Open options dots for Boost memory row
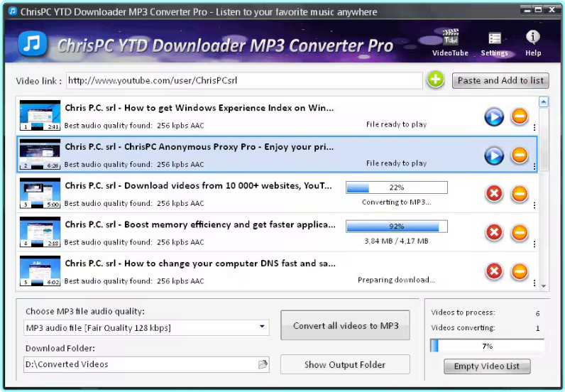 click(534, 244)
